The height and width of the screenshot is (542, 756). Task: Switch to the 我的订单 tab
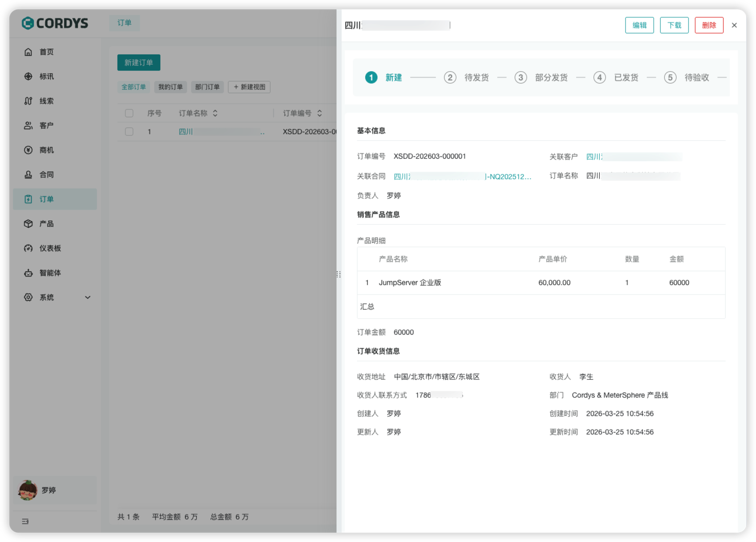pyautogui.click(x=171, y=87)
